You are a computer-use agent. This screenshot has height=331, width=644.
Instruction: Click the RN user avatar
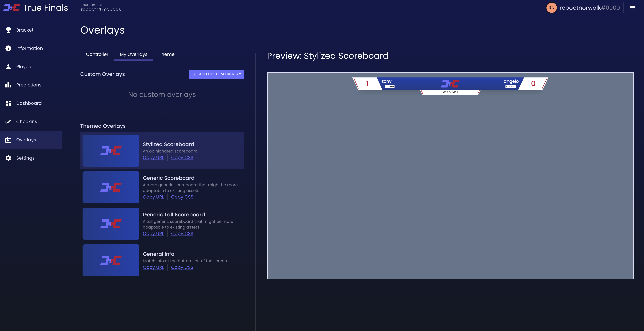pos(551,8)
